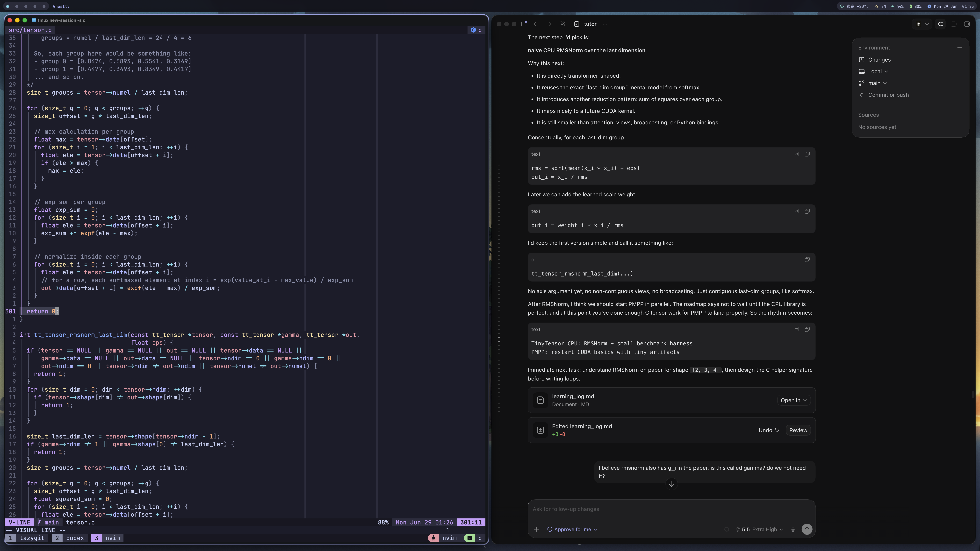This screenshot has height=551, width=980.
Task: Switch to the codex tmux window tab
Action: pyautogui.click(x=69, y=538)
